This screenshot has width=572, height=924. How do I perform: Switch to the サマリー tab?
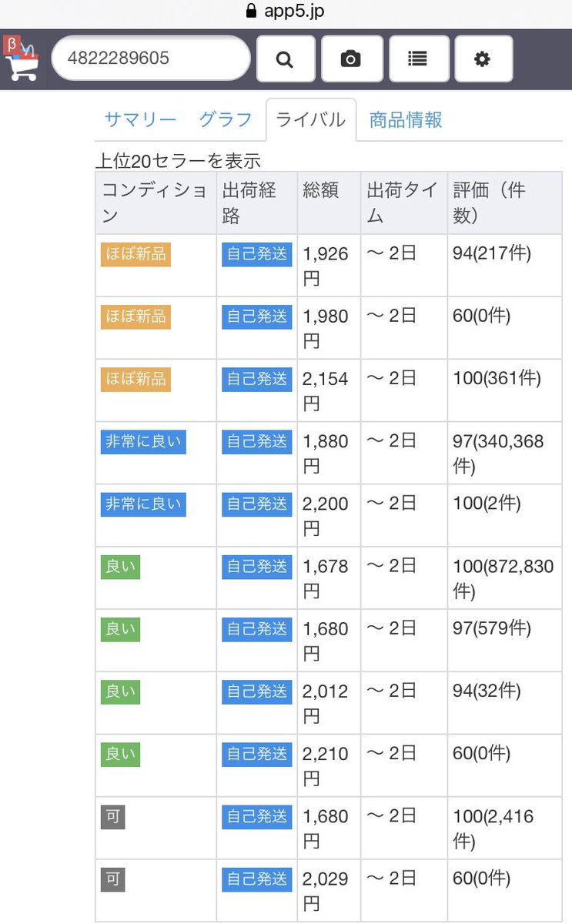click(x=140, y=120)
